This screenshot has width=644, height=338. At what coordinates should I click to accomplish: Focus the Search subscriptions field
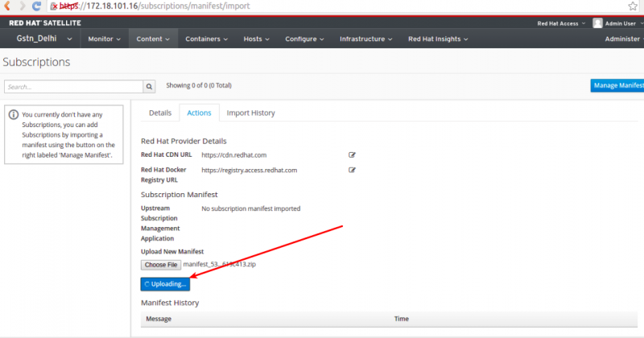click(x=74, y=87)
